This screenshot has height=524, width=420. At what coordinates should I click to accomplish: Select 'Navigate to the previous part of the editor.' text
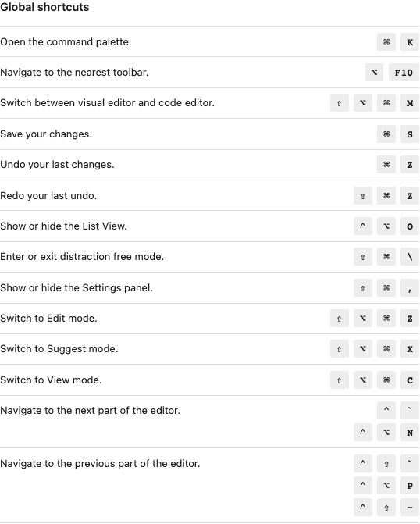[x=100, y=464]
